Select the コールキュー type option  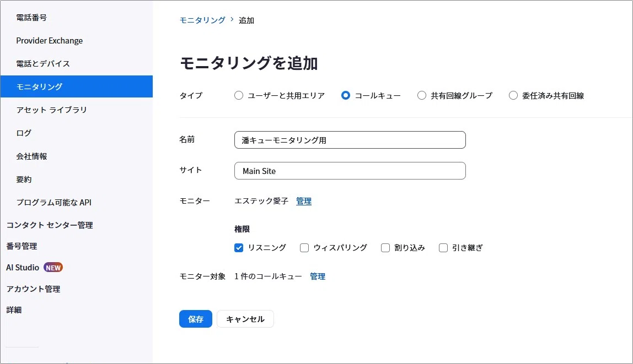(346, 95)
